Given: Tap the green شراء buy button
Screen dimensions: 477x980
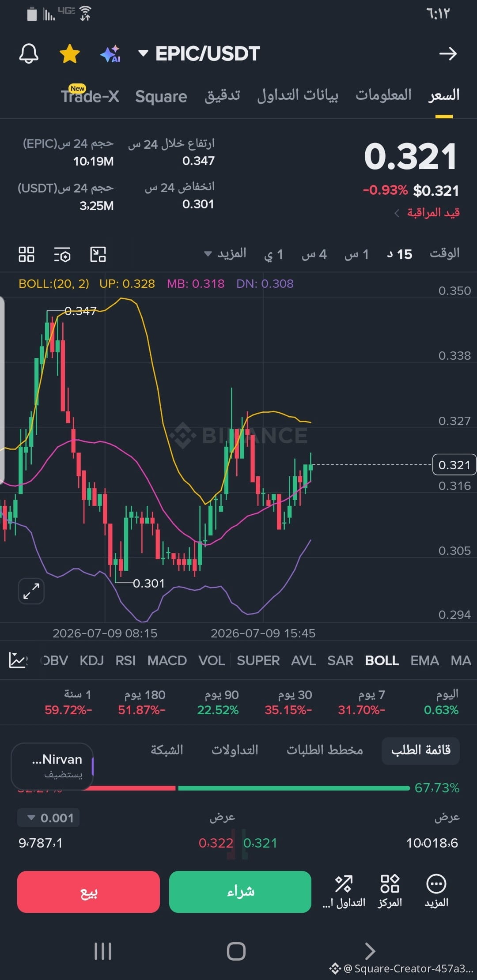Looking at the screenshot, I should pos(240,892).
